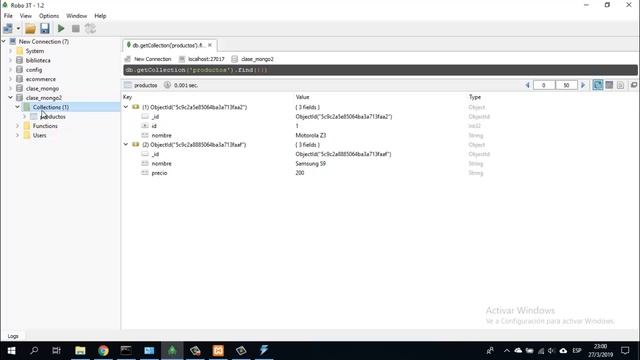Expand the biblioteca database
This screenshot has height=360, width=640.
pyautogui.click(x=11, y=60)
